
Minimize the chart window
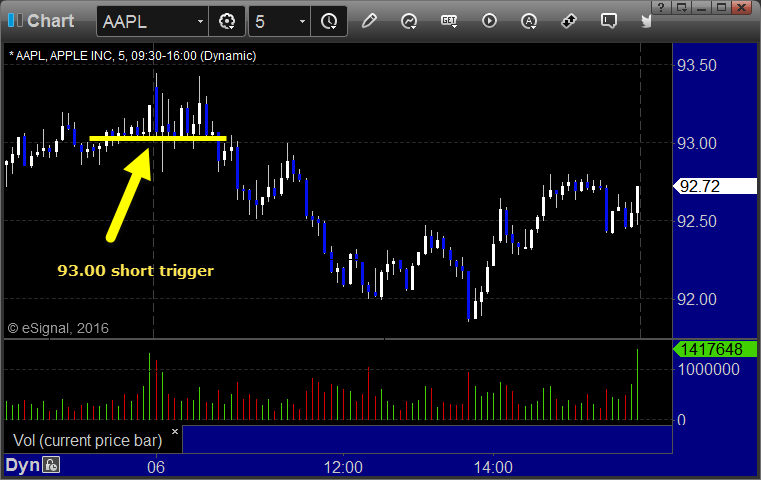pyautogui.click(x=701, y=7)
